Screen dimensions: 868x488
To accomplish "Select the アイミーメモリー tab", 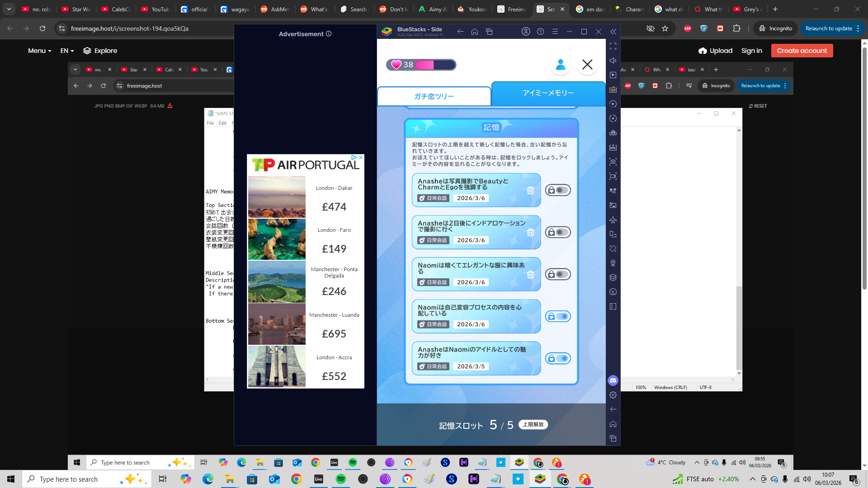I will click(x=548, y=93).
